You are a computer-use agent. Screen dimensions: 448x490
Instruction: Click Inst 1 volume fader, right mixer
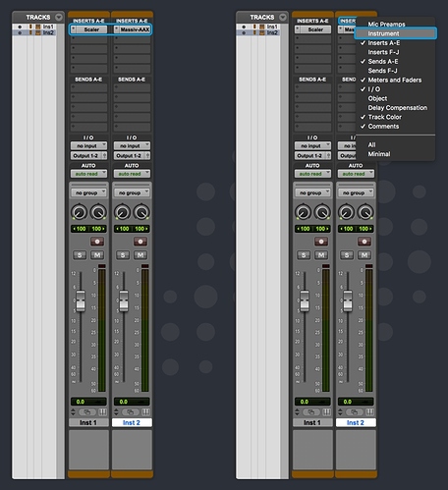pyautogui.click(x=305, y=300)
